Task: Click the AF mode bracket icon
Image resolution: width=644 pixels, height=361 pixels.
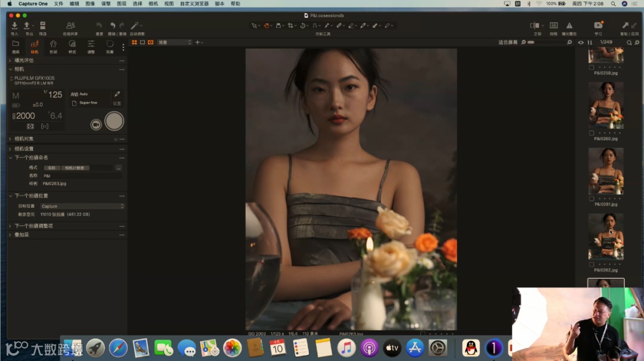Action: pyautogui.click(x=45, y=126)
